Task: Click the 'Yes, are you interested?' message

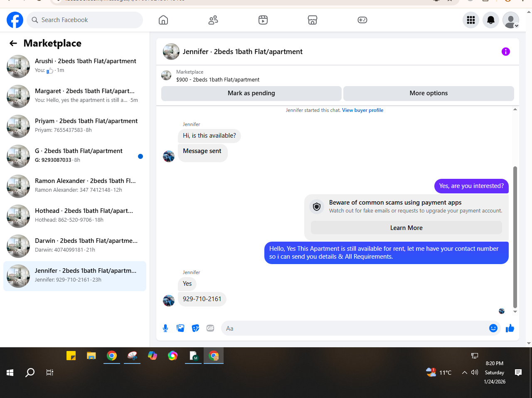Action: coord(471,186)
